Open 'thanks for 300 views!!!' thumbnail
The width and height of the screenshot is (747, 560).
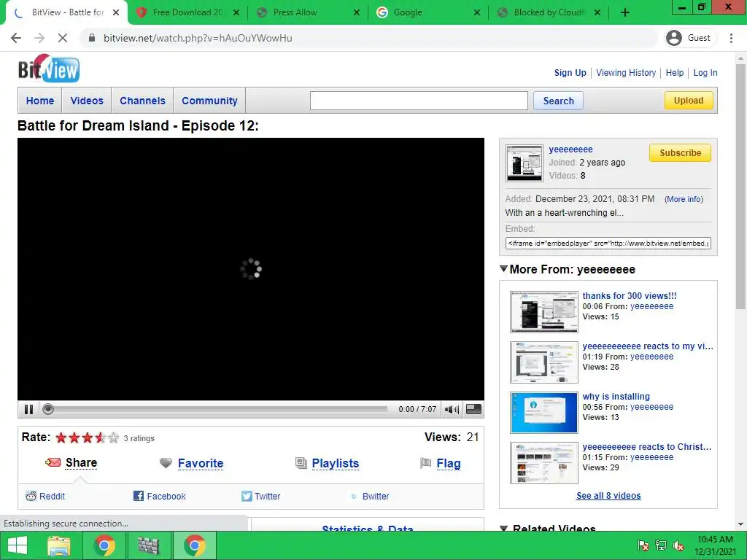pos(543,311)
